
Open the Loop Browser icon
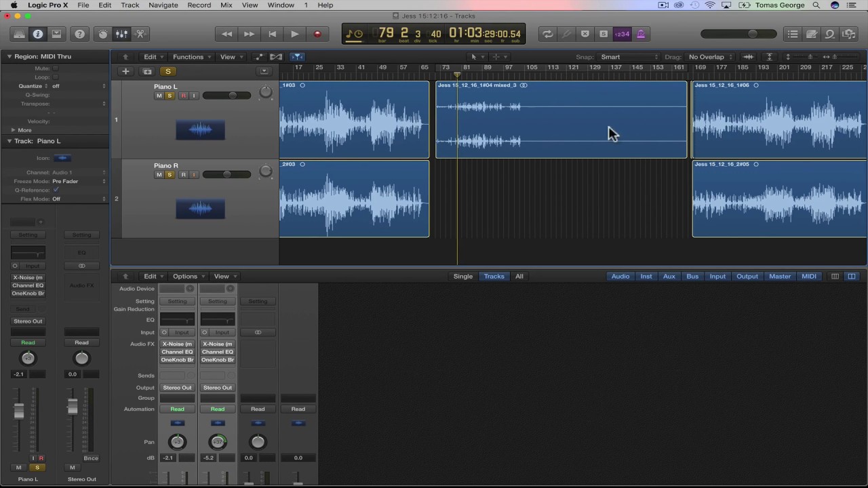(x=830, y=34)
